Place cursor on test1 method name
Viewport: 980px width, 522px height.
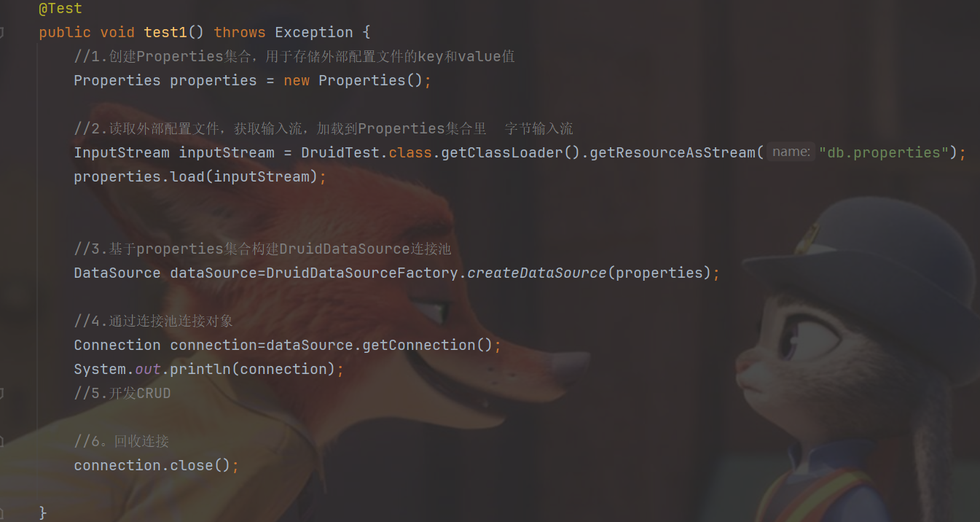(x=165, y=32)
